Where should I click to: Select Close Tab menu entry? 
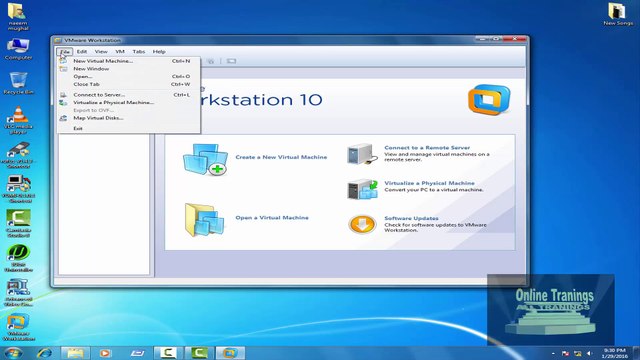tap(129, 84)
